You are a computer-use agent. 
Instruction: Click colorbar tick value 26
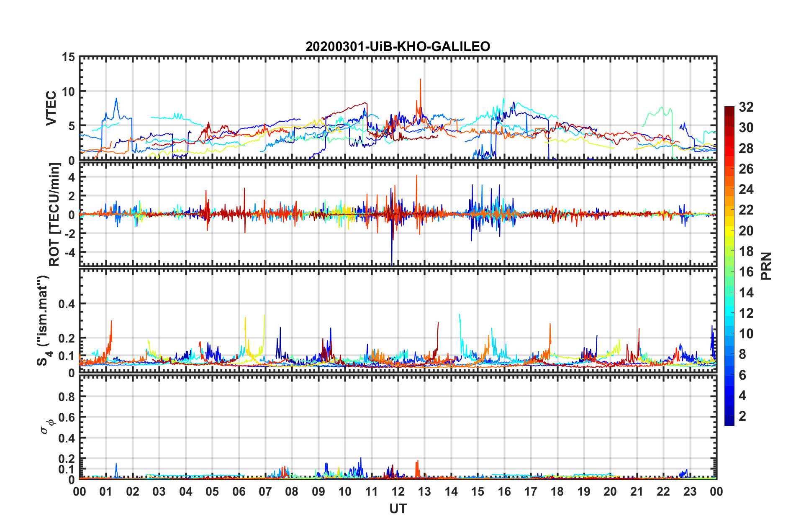[746, 169]
